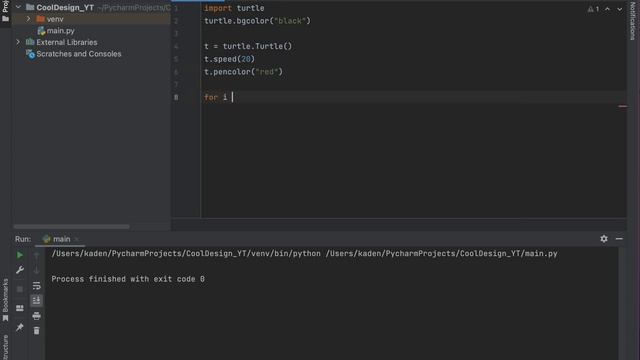640x360 pixels.
Task: Pin the Run tab
Action: click(20, 327)
